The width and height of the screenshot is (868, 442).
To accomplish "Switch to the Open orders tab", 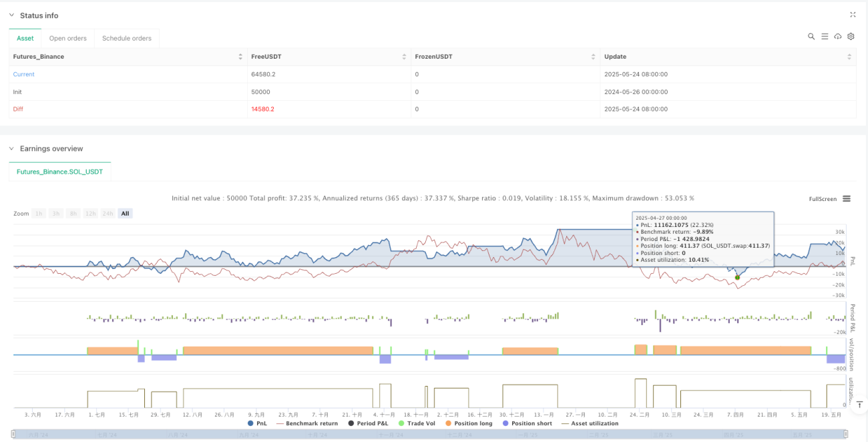I will click(68, 38).
